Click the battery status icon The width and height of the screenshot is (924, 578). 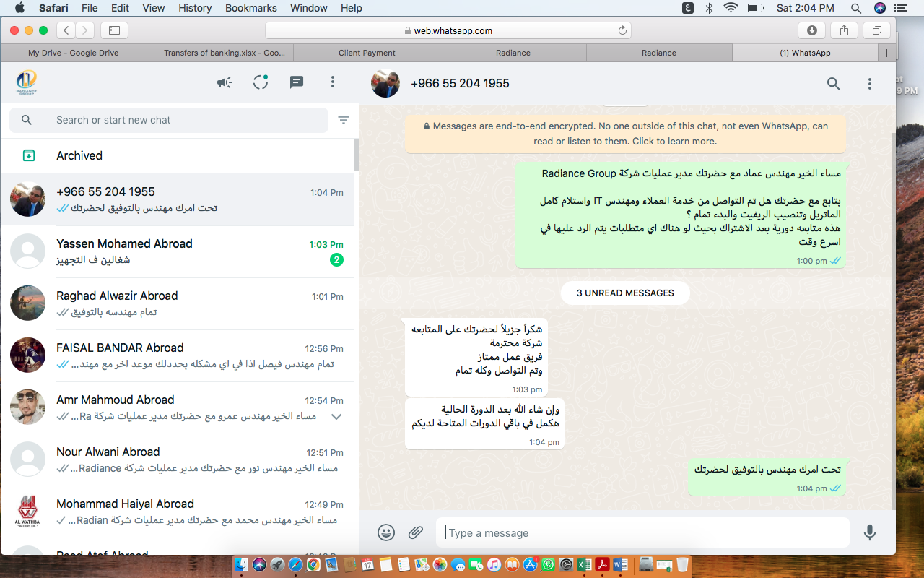(x=756, y=8)
